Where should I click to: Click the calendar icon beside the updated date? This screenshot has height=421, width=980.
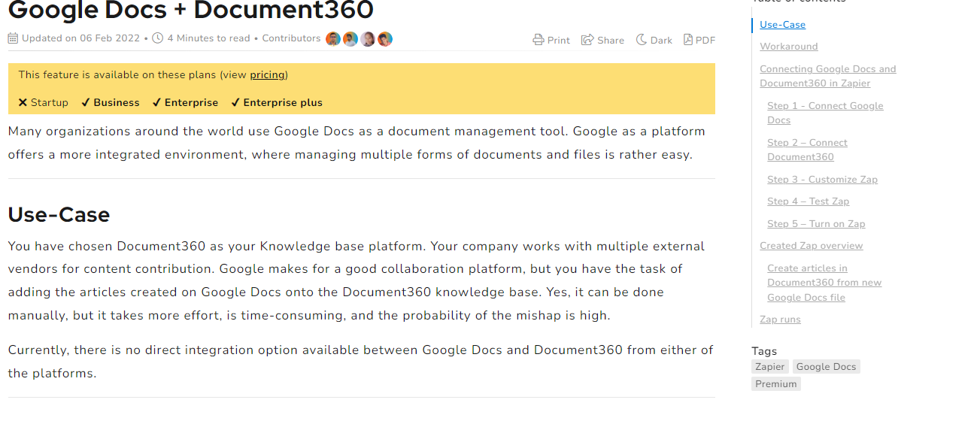[14, 38]
